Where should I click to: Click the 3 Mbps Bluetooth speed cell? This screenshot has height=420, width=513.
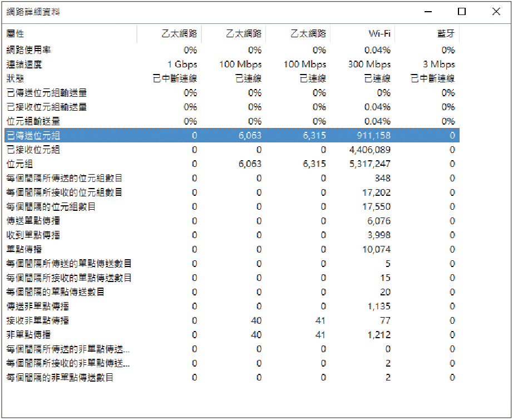[x=439, y=65]
